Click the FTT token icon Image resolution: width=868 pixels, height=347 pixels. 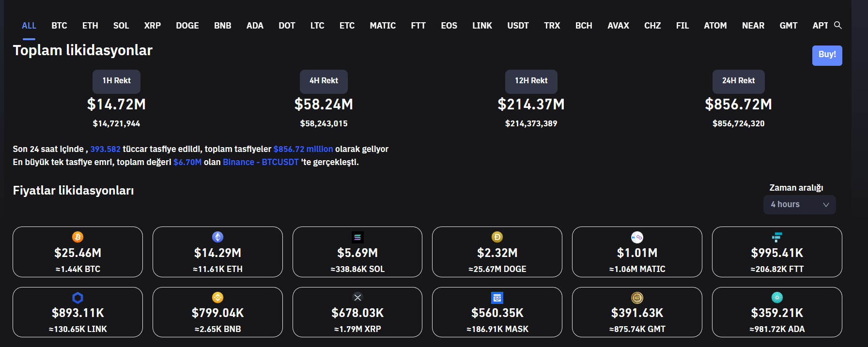coord(777,237)
